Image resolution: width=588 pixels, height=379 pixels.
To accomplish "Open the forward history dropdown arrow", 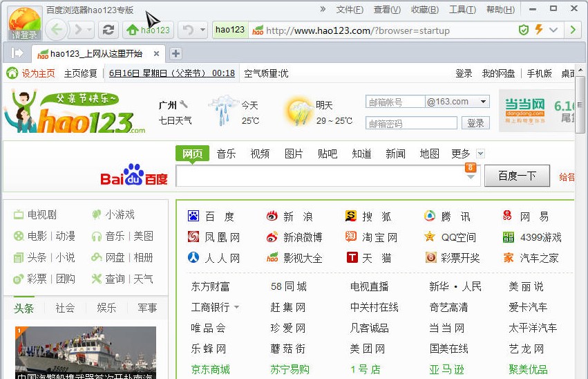I will tap(89, 29).
